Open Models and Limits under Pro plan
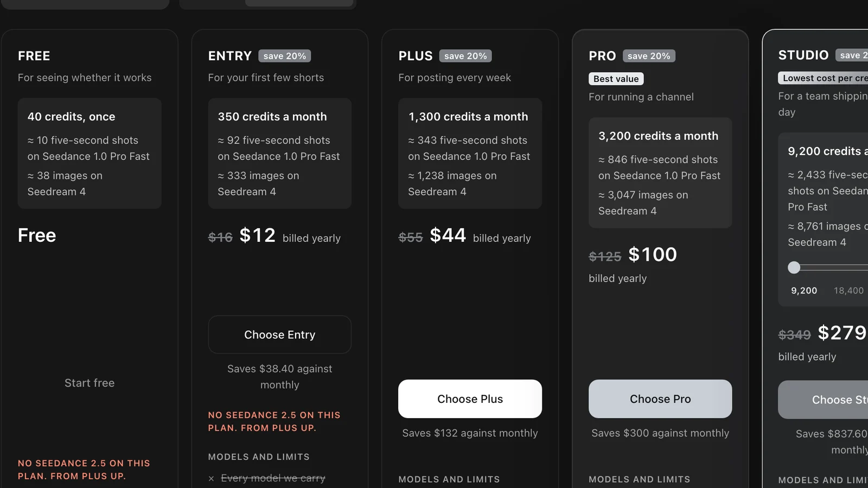 point(640,479)
